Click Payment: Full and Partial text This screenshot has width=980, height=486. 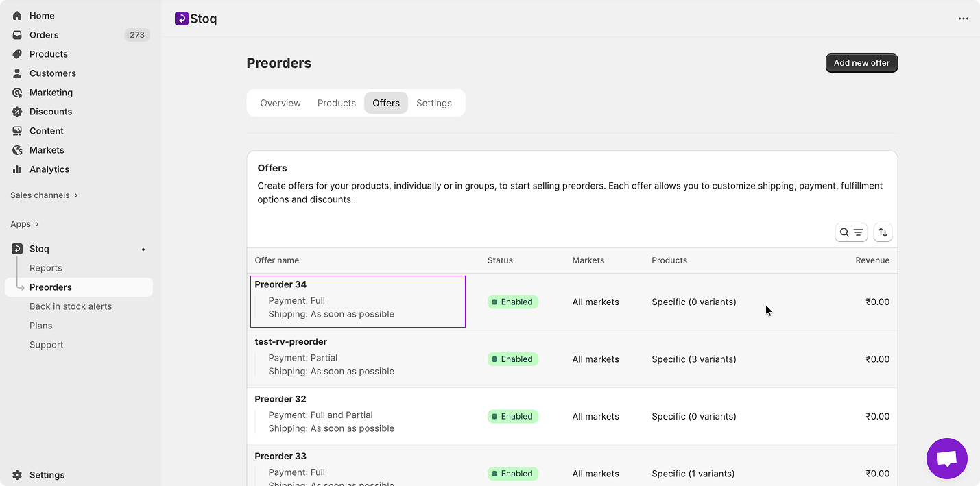click(x=321, y=415)
